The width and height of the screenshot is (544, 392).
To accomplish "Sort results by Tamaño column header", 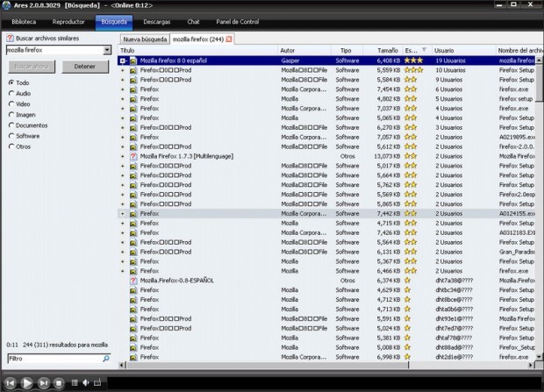I will 383,50.
